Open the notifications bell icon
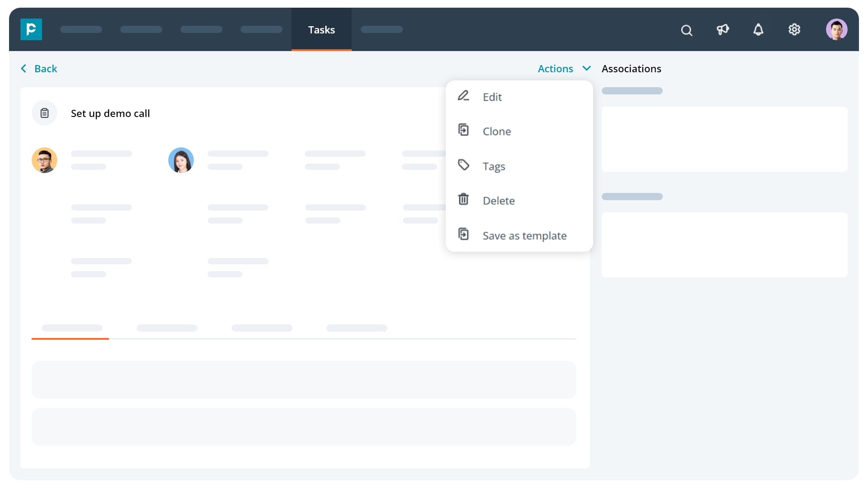Viewport: 868px width, 488px height. coord(759,30)
